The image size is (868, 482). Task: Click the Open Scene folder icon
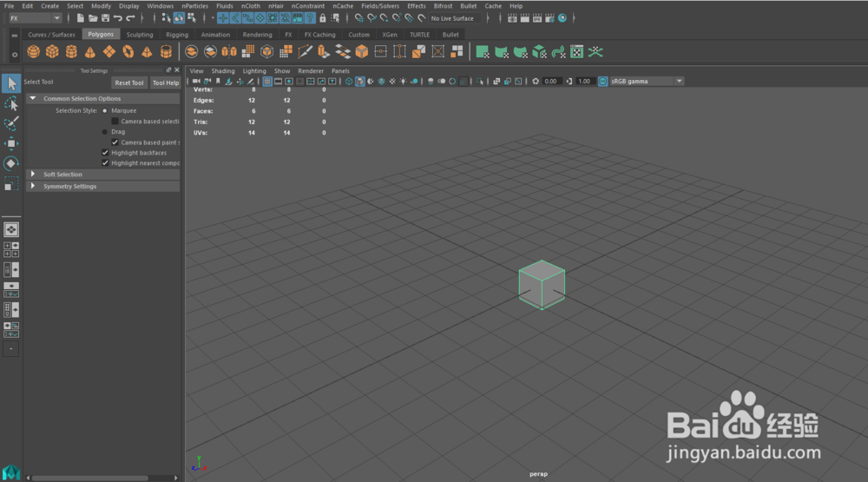pos(93,18)
